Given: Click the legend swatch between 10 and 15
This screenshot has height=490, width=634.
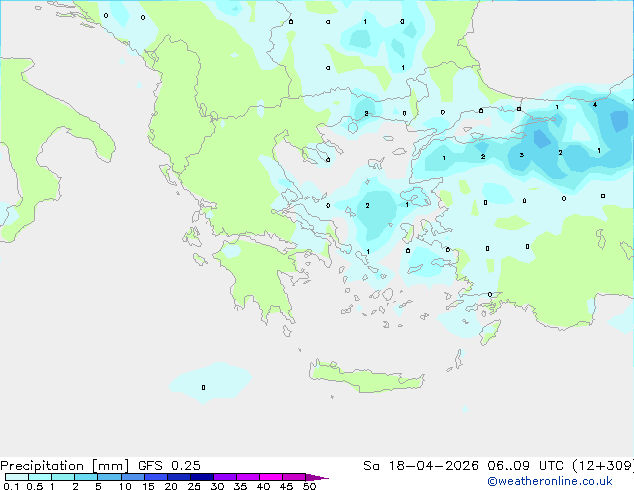Looking at the screenshot, I should point(132,477).
